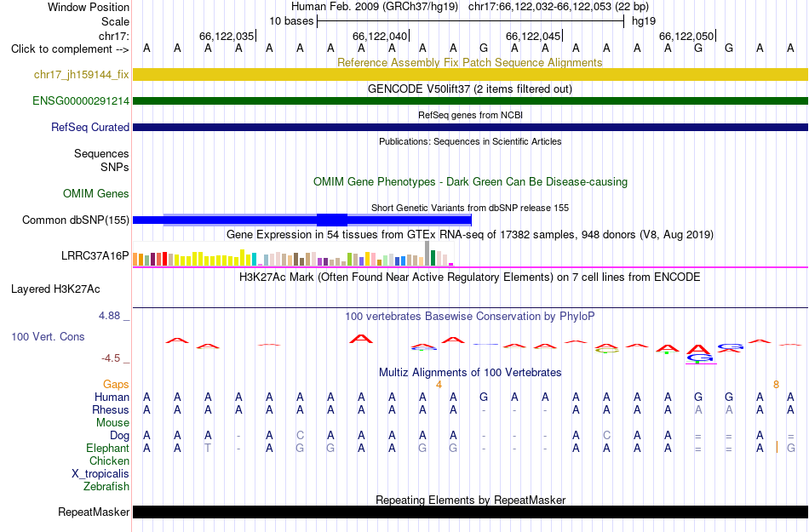
Task: Open the LRRC37A16P expression label
Action: [95, 255]
